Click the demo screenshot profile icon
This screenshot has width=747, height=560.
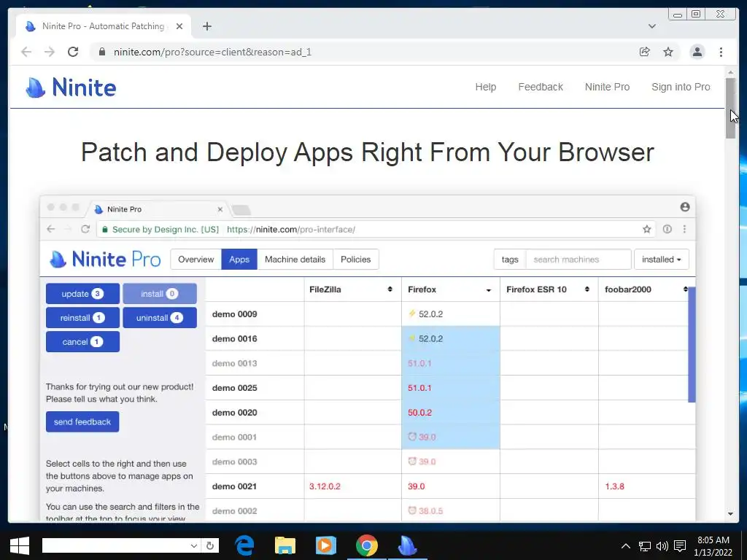[x=684, y=206]
